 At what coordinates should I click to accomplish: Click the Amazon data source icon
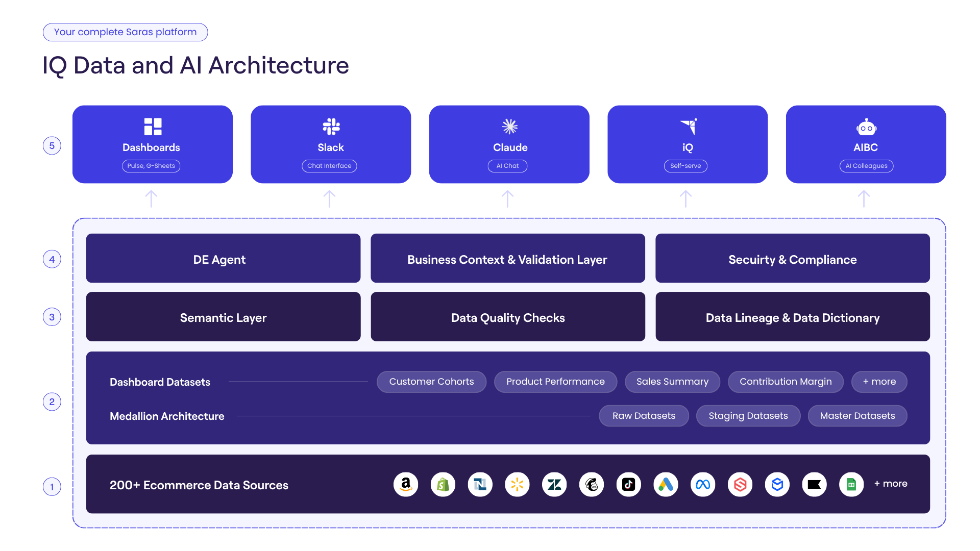(406, 484)
